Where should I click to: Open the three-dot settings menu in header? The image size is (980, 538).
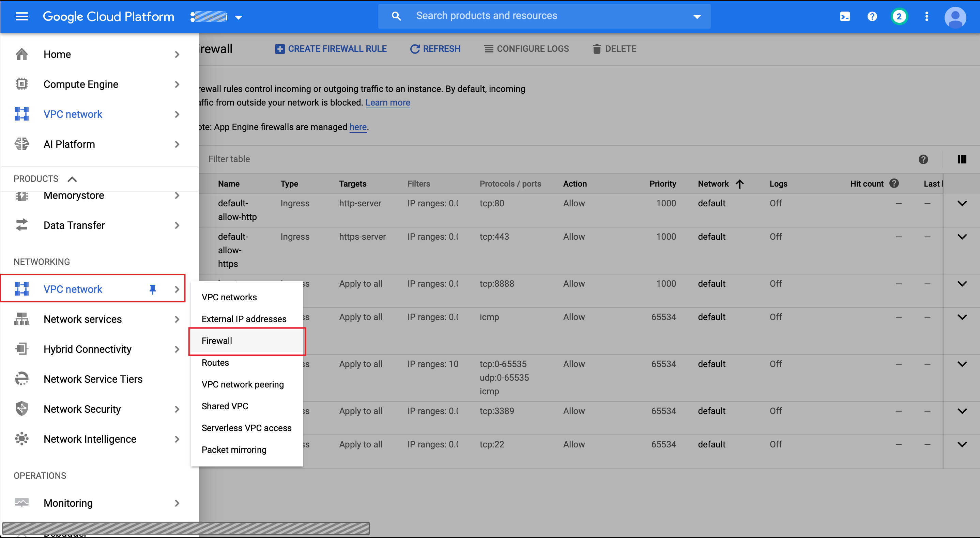927,16
